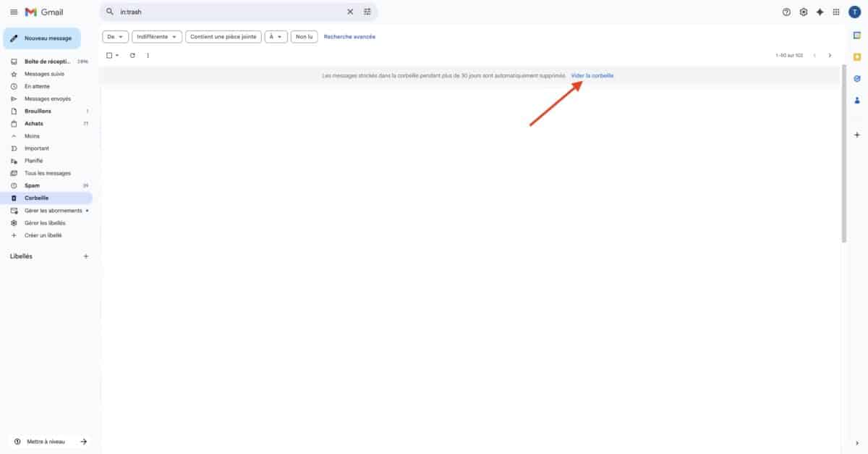This screenshot has width=868, height=454.
Task: Open the three-dot More options menu
Action: point(148,55)
